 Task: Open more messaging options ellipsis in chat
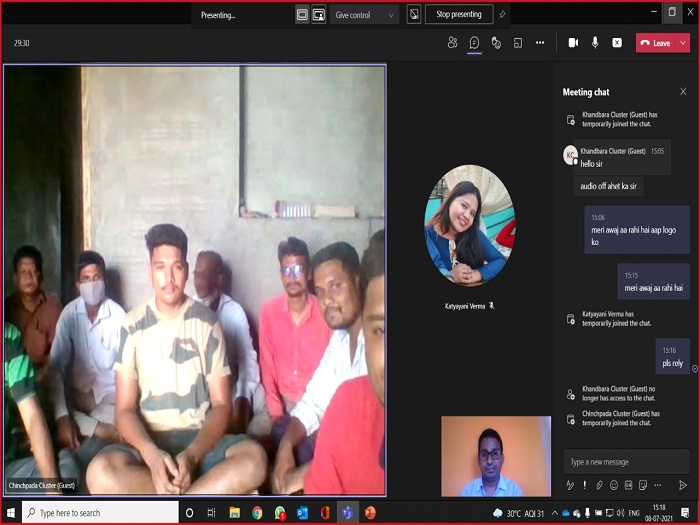(x=657, y=485)
